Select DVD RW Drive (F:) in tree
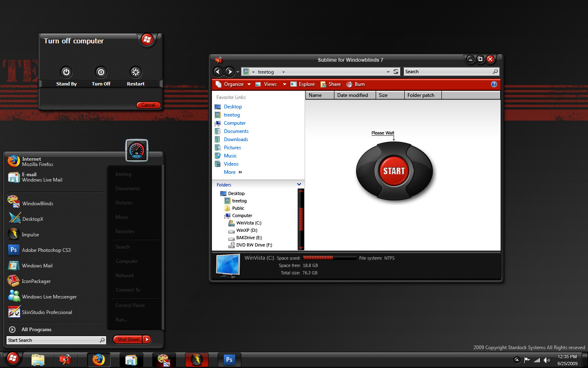The width and height of the screenshot is (588, 368). coord(254,245)
